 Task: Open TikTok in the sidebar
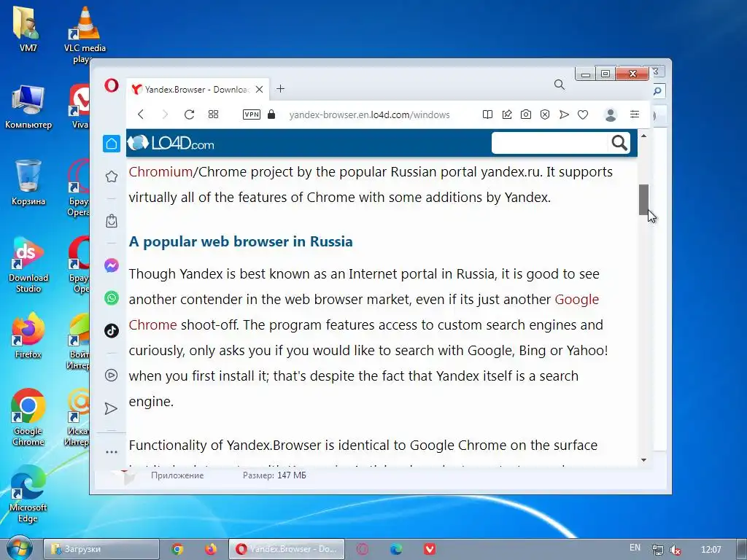[x=112, y=330]
